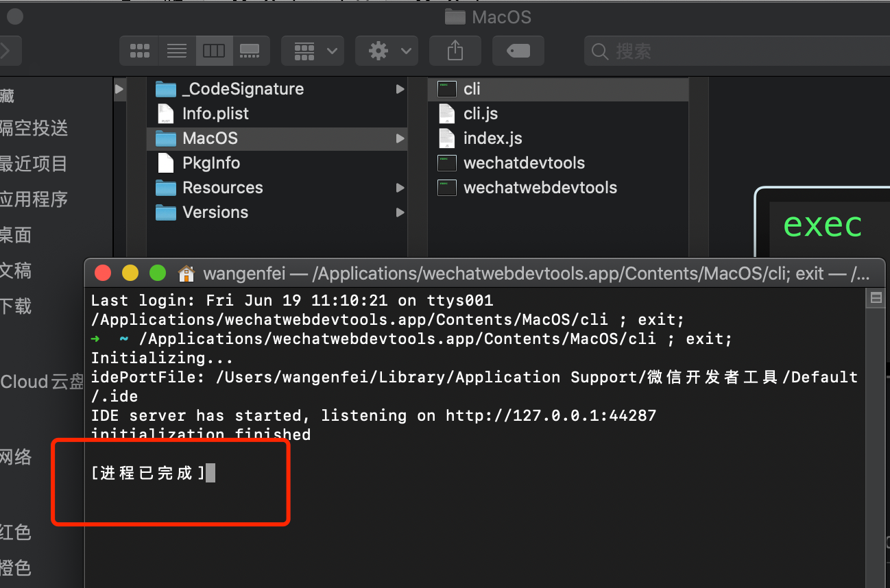The width and height of the screenshot is (890, 588).
Task: Click the wechatdevtools file icon
Action: [447, 163]
